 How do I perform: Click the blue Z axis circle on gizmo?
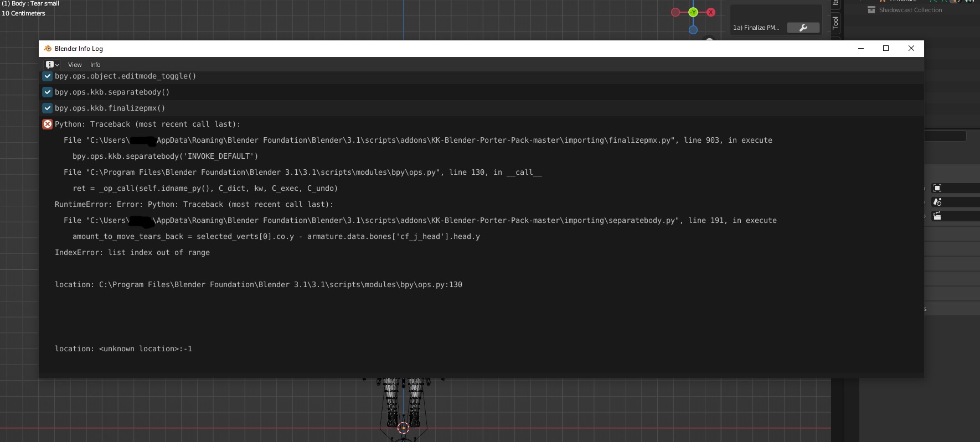693,30
